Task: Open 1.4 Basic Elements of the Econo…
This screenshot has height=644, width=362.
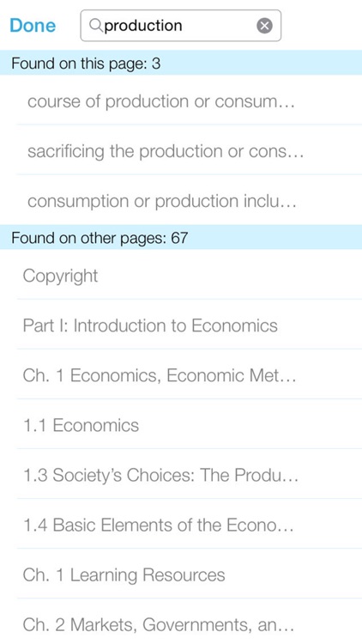Action: [x=190, y=525]
